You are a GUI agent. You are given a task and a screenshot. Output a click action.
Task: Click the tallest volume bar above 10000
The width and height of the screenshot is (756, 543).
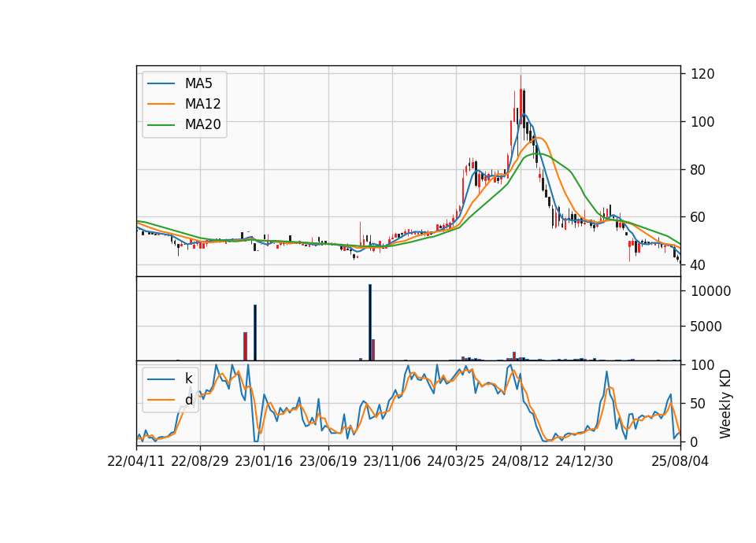pos(370,323)
